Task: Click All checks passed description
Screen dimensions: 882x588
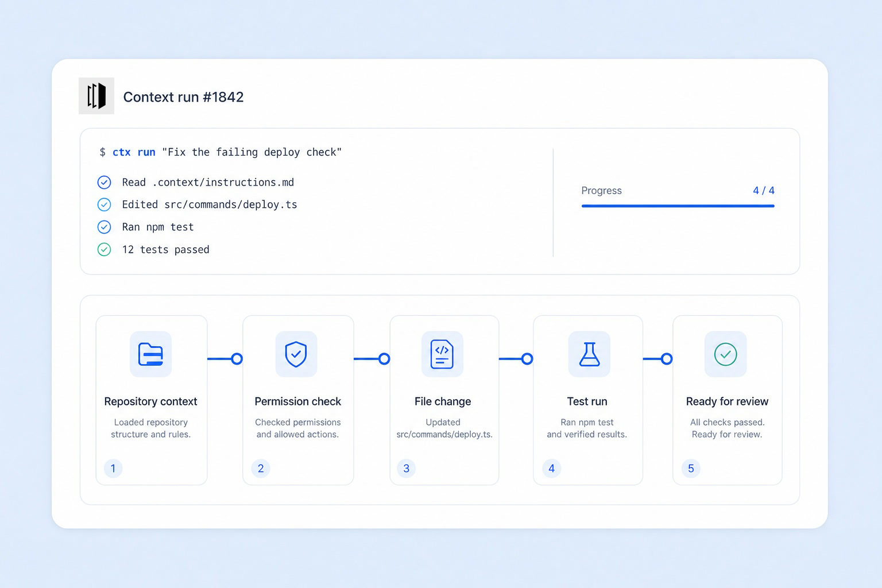Action: click(727, 428)
